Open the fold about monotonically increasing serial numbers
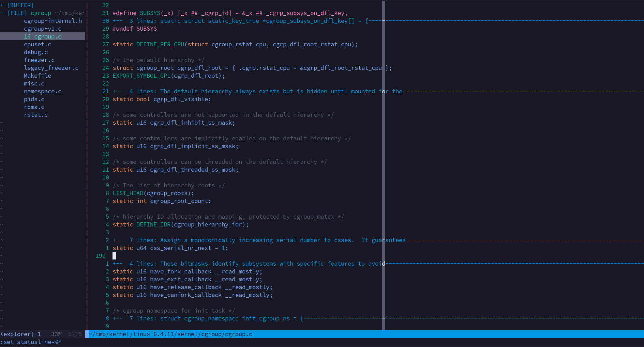 (x=239, y=240)
